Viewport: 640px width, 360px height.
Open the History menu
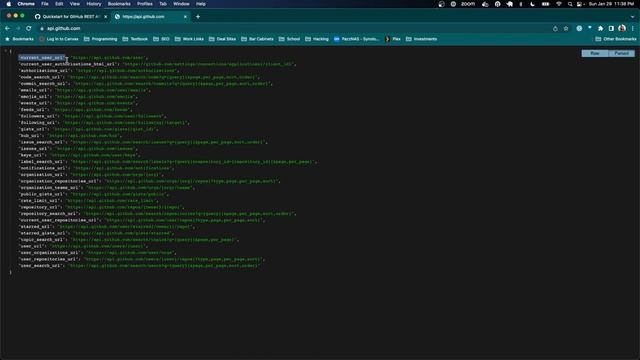[x=94, y=4]
